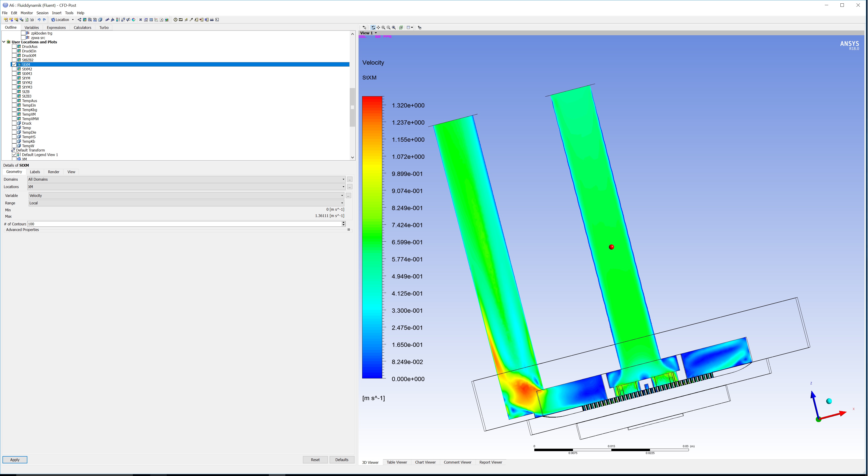The image size is (868, 476).
Task: Click the Undo arrow icon
Action: click(39, 20)
